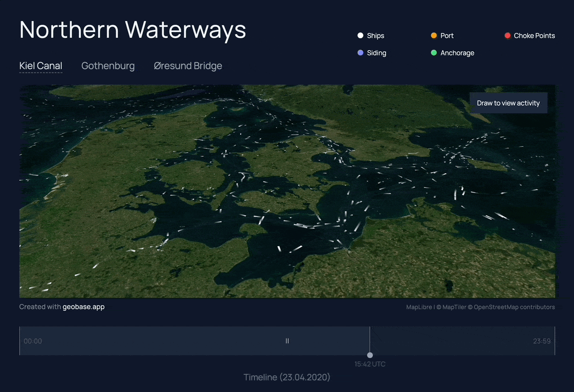Click the 23:59 end time label
Image resolution: width=574 pixels, height=392 pixels.
[541, 341]
